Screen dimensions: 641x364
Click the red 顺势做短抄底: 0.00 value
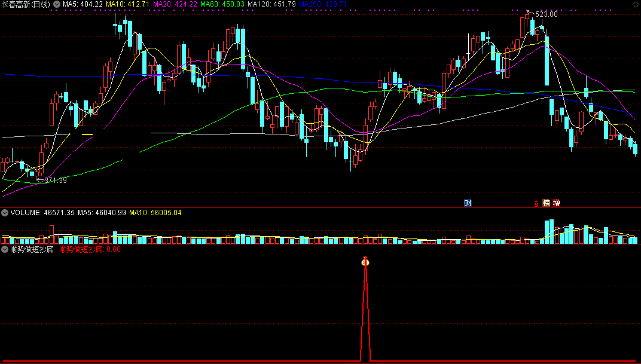click(x=90, y=249)
